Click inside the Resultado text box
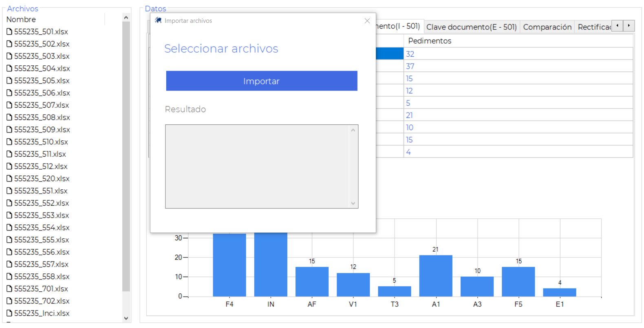Viewport: 644px width, 328px height. pos(257,166)
